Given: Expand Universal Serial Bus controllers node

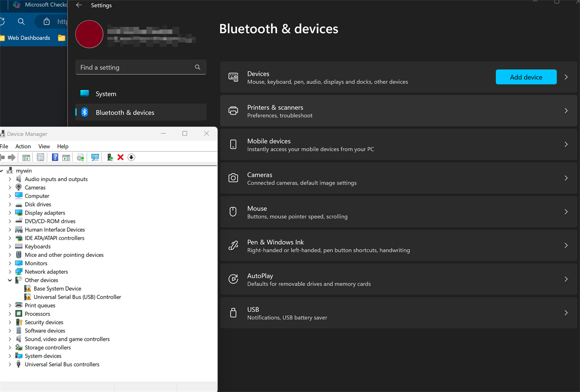Looking at the screenshot, I should click(10, 364).
